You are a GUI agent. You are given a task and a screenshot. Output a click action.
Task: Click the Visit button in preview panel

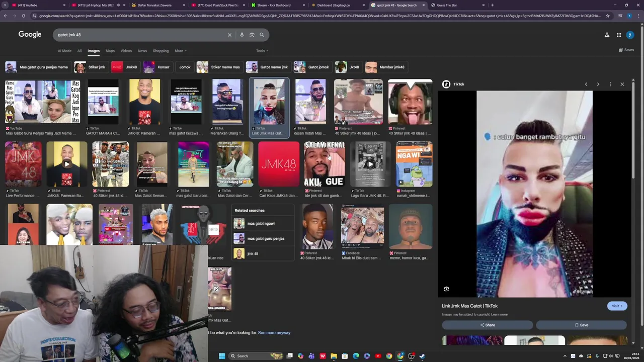click(617, 306)
